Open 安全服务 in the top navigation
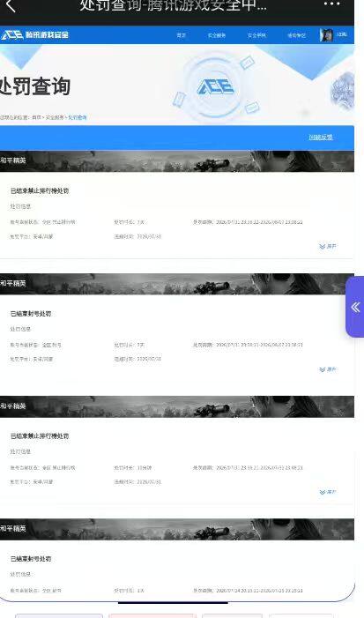 217,35
